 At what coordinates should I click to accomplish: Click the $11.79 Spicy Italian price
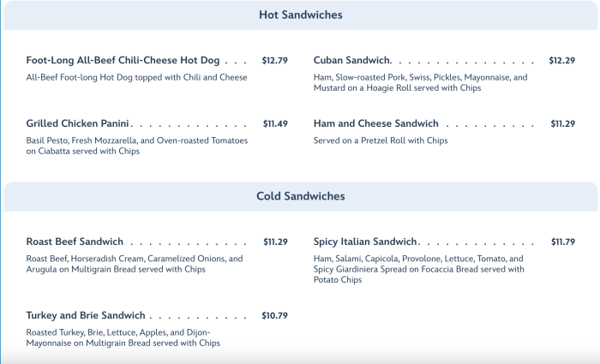562,242
